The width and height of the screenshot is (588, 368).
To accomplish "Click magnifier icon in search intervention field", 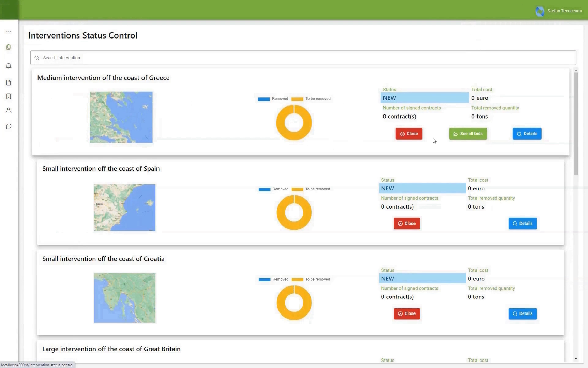I will [x=37, y=58].
